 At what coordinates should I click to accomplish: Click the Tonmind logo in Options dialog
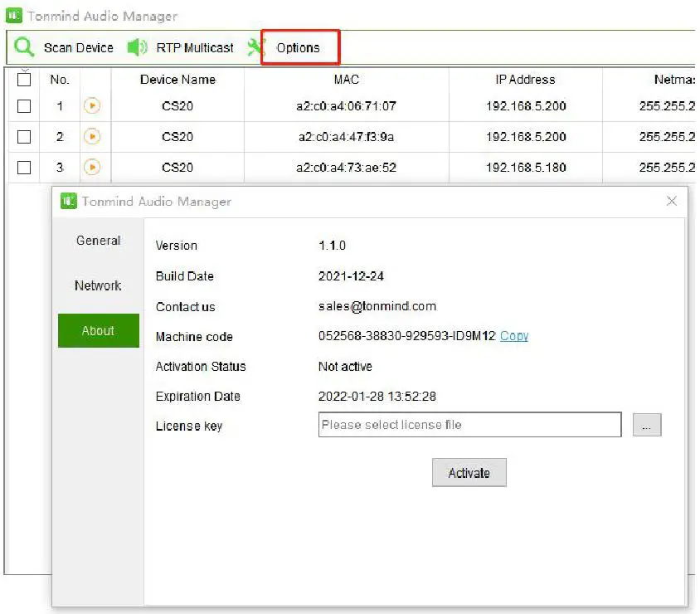point(68,201)
